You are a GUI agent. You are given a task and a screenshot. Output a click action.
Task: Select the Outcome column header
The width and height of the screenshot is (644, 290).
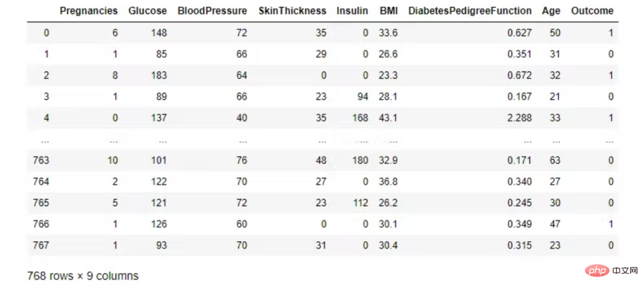point(592,11)
